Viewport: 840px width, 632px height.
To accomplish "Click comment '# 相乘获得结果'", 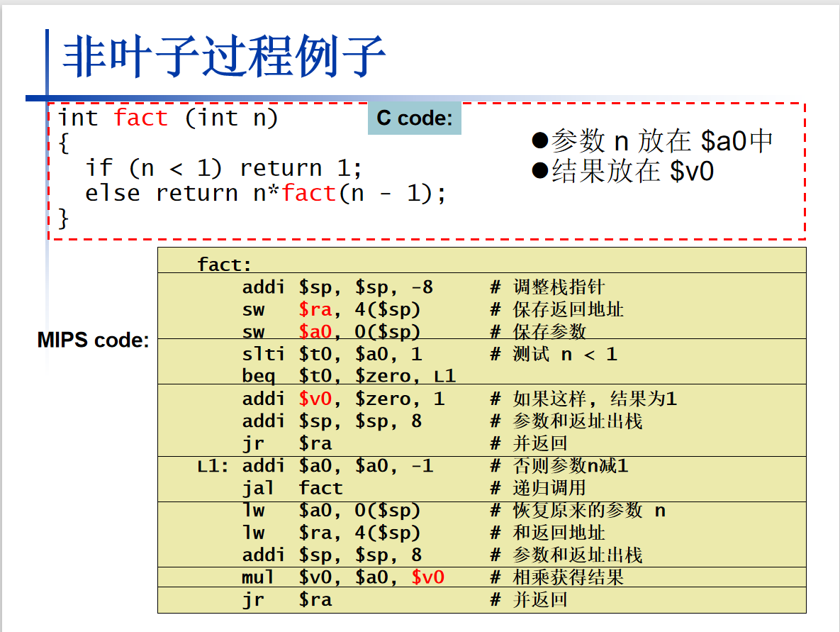I will click(557, 577).
